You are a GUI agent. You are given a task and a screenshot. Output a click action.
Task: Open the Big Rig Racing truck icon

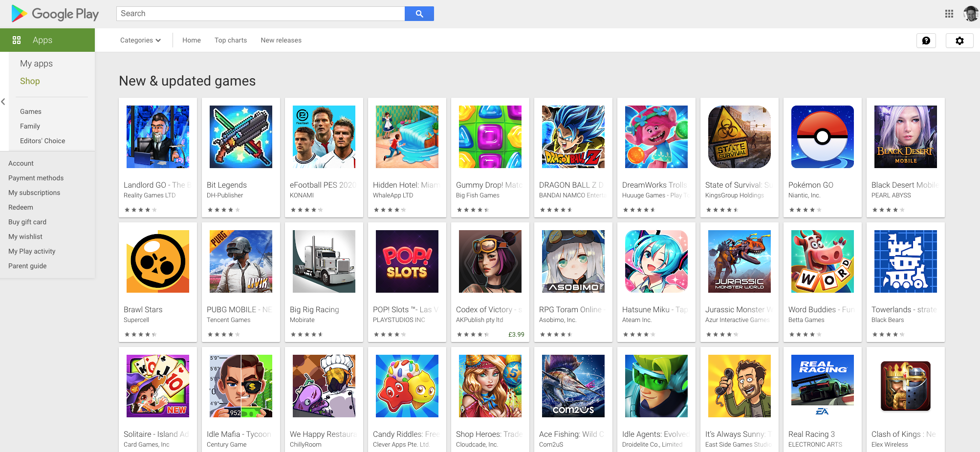click(x=324, y=261)
